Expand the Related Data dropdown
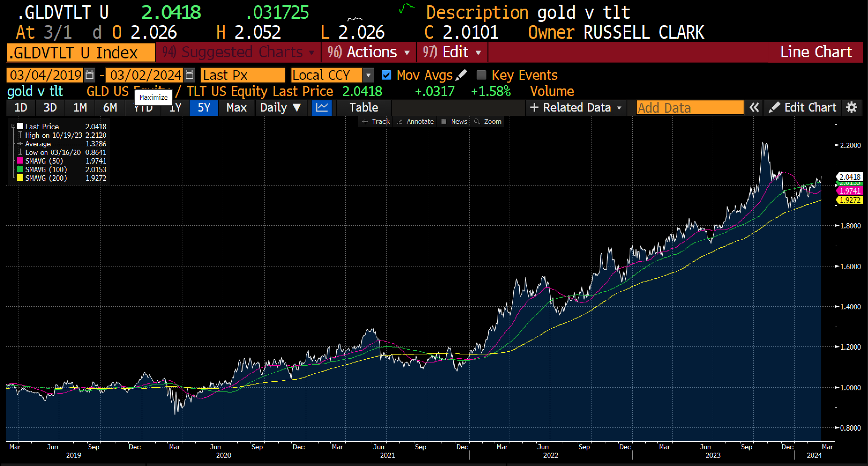 (575, 108)
